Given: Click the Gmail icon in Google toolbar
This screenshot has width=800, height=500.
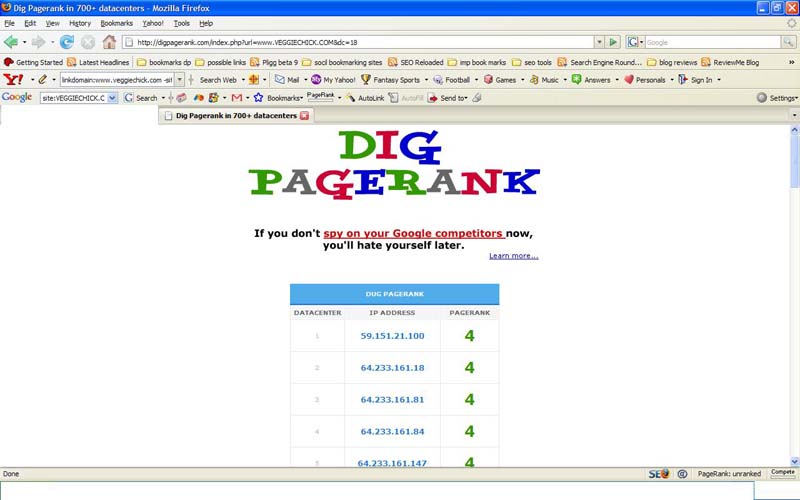Looking at the screenshot, I should (237, 97).
